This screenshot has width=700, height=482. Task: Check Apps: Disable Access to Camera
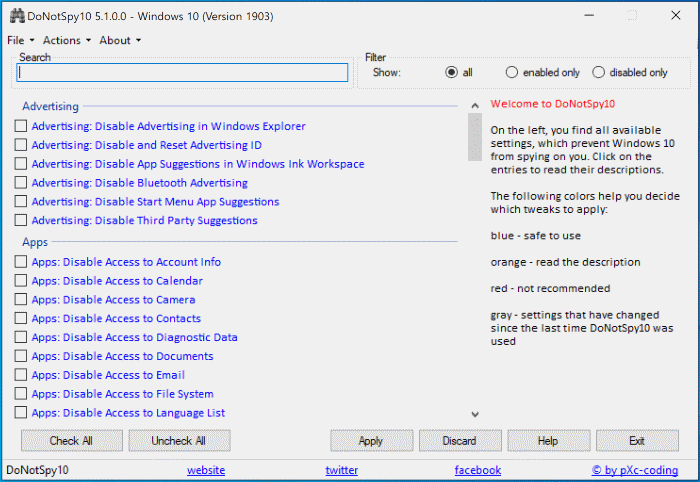click(21, 299)
